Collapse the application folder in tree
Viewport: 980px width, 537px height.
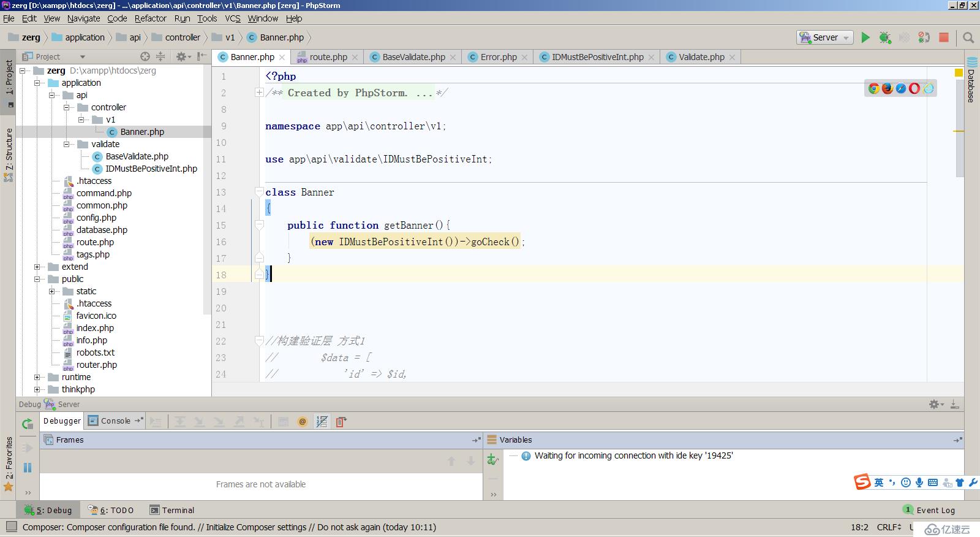point(37,83)
